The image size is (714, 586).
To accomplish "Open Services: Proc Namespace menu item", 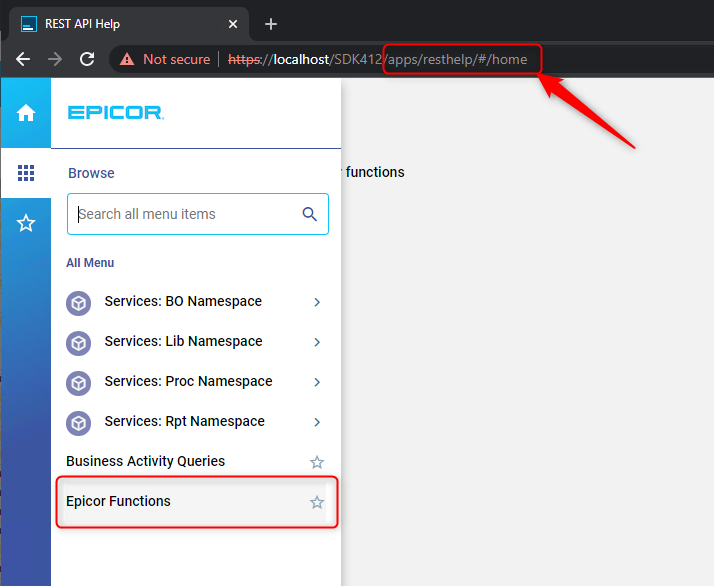I will click(197, 382).
